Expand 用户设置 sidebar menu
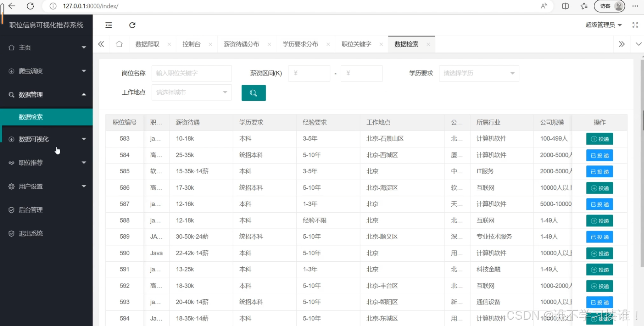 point(46,186)
